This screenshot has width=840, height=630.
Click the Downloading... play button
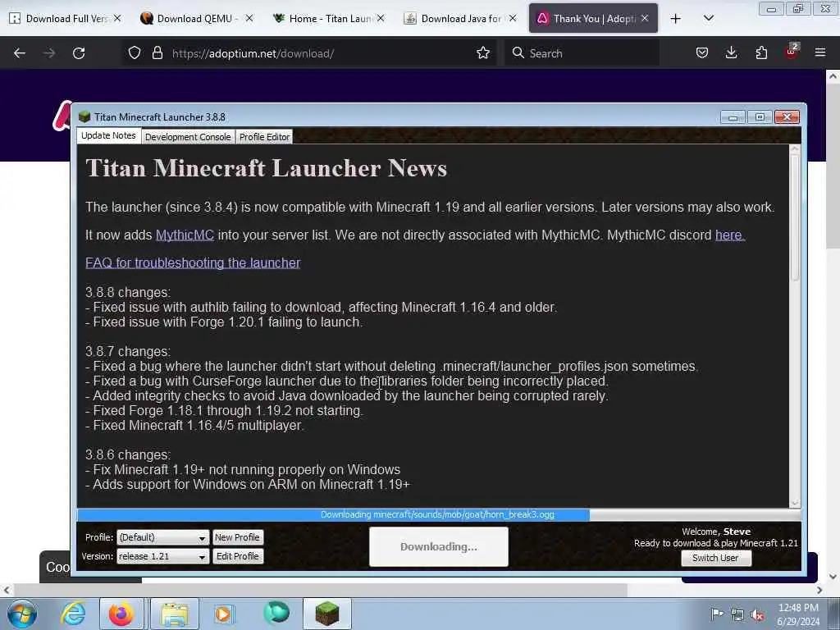438,547
